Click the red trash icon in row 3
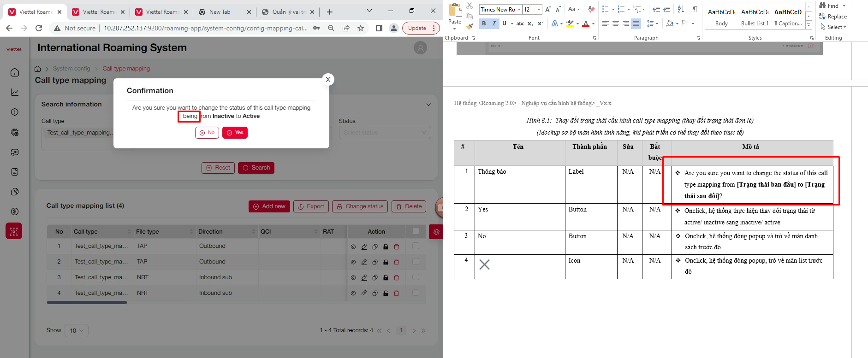Screen dimensions: 868x358 pos(396,278)
